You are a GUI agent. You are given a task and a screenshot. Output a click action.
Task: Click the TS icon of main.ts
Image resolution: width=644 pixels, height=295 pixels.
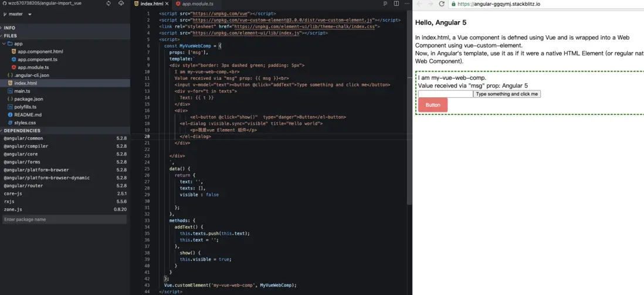(x=11, y=91)
